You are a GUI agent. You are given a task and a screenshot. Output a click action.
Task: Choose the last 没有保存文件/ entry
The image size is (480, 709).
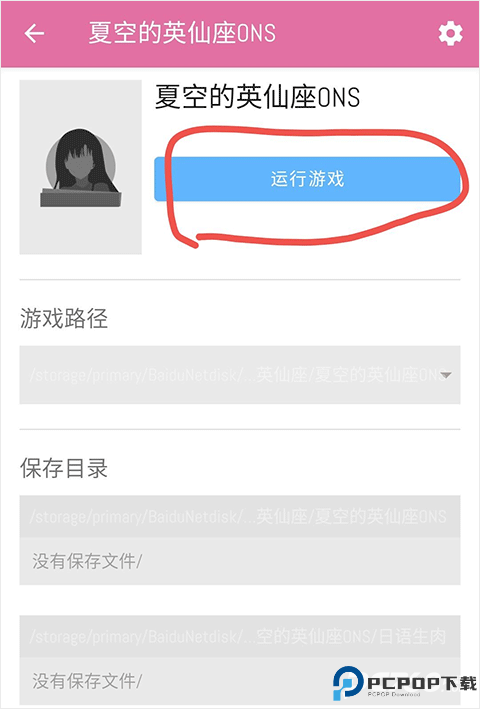coord(87,681)
